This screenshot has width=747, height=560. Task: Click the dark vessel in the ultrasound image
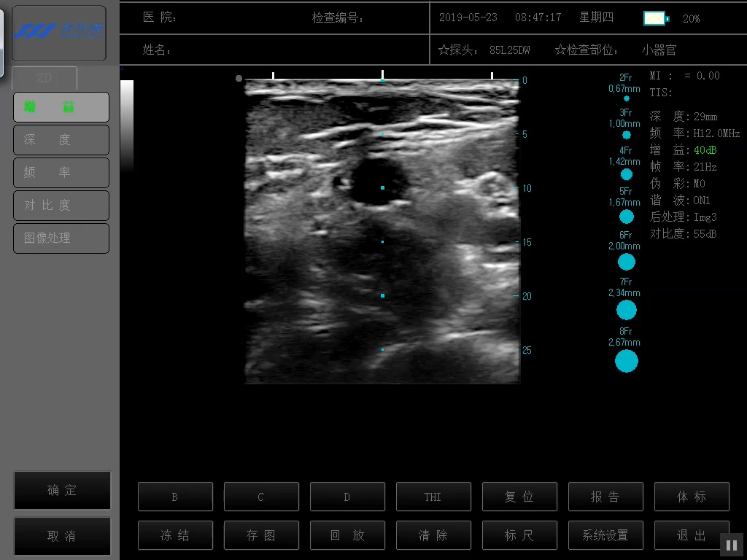378,182
